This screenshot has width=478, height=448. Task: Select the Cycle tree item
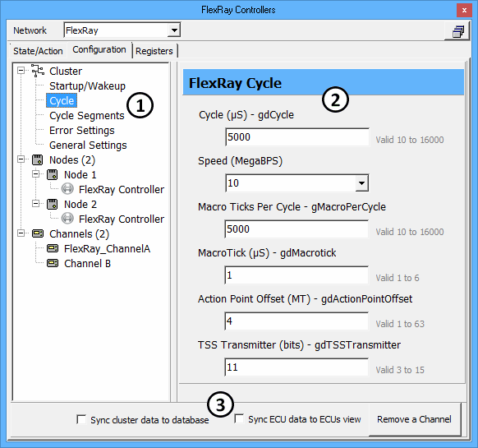tap(62, 101)
